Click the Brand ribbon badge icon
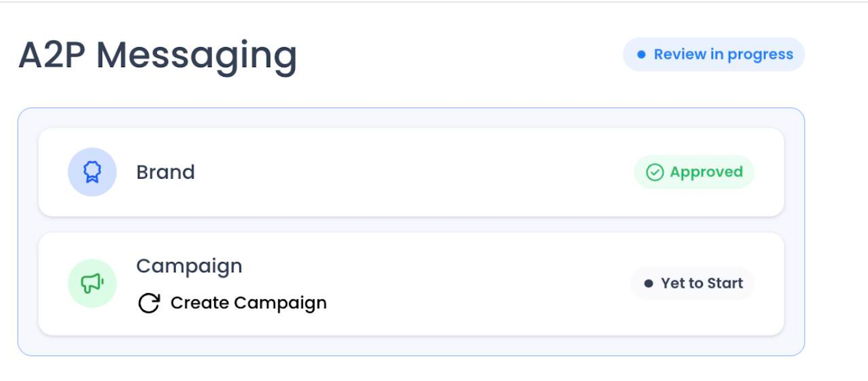The width and height of the screenshot is (868, 381). [92, 172]
